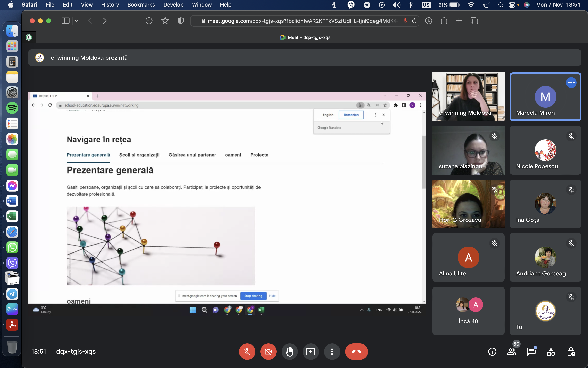Click muted mic icon on Nicole Popescu tile
Image resolution: width=588 pixels, height=368 pixels.
pyautogui.click(x=571, y=136)
